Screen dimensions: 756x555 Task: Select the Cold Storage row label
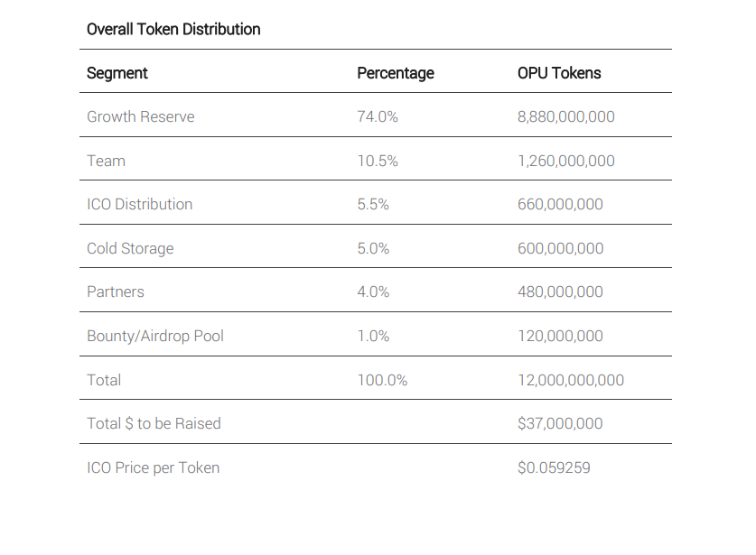click(130, 248)
